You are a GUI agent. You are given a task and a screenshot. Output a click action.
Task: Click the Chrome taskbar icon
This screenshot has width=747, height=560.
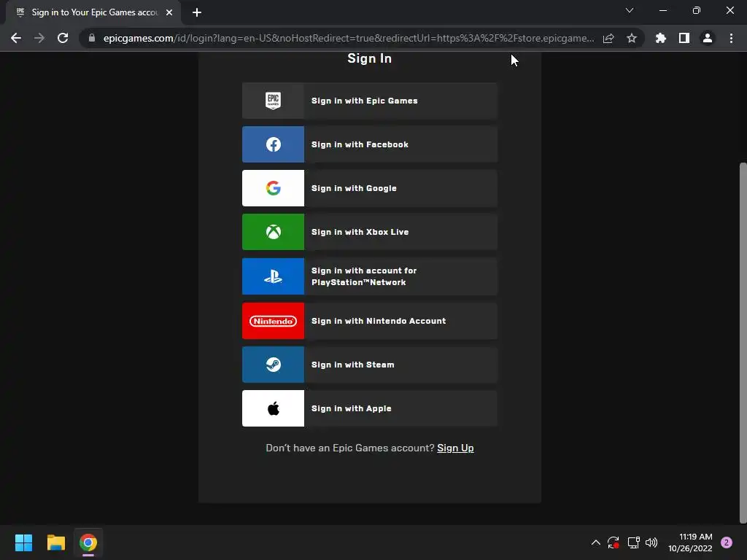(88, 542)
